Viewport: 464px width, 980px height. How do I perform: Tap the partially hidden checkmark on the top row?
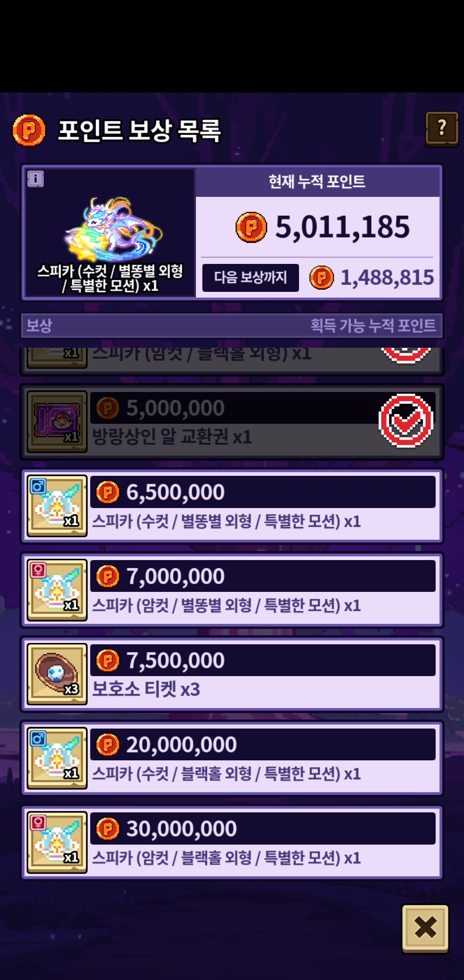[406, 355]
